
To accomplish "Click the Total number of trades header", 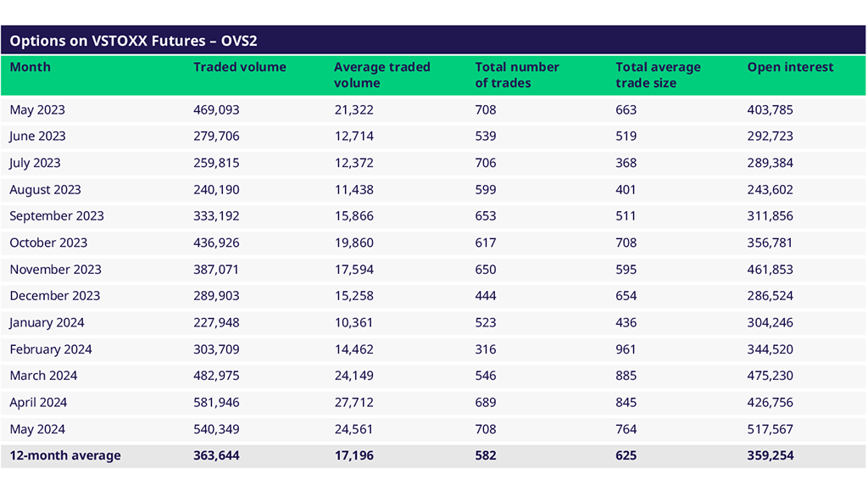I will pos(515,75).
